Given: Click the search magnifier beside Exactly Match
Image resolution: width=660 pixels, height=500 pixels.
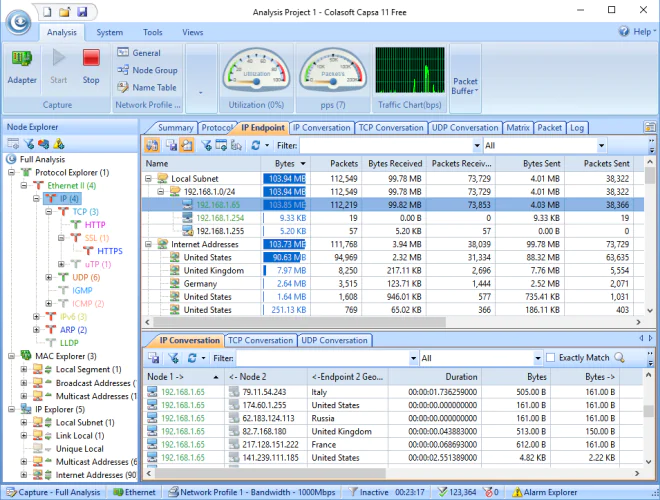Looking at the screenshot, I should click(x=620, y=357).
